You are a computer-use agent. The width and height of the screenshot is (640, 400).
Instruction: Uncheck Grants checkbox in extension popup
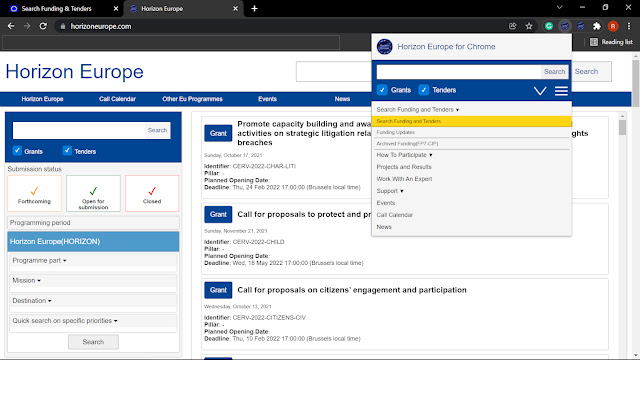pyautogui.click(x=382, y=90)
